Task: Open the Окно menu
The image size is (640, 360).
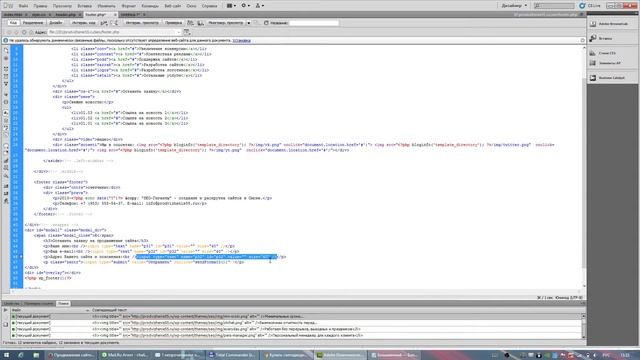Action: click(x=191, y=6)
